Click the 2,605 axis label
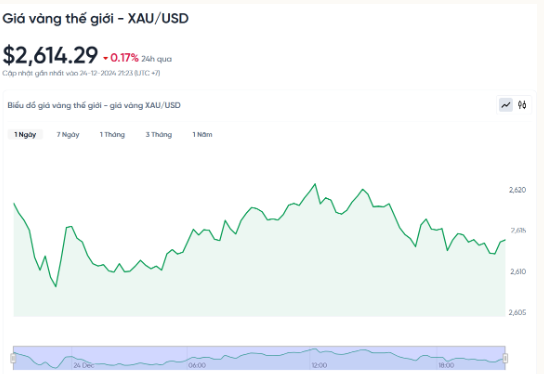 click(517, 313)
